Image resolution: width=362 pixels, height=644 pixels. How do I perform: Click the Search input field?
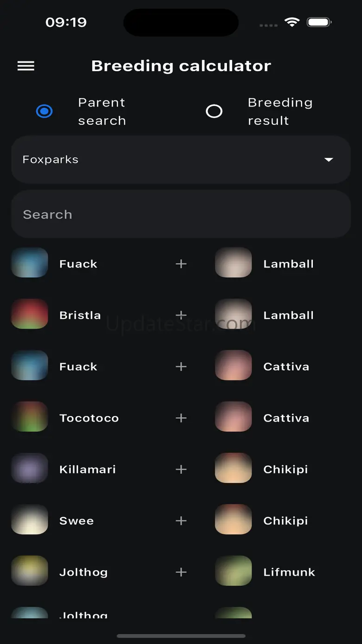pyautogui.click(x=181, y=215)
